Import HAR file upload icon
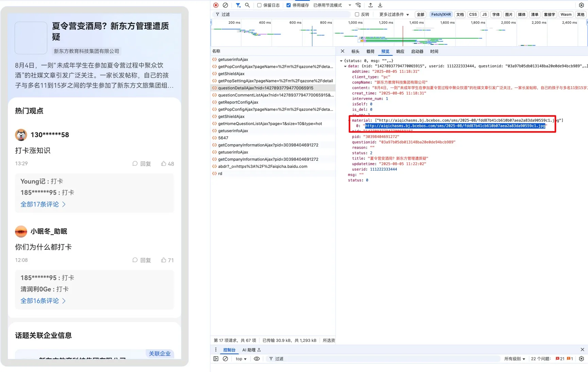This screenshot has width=588, height=372. (x=370, y=5)
